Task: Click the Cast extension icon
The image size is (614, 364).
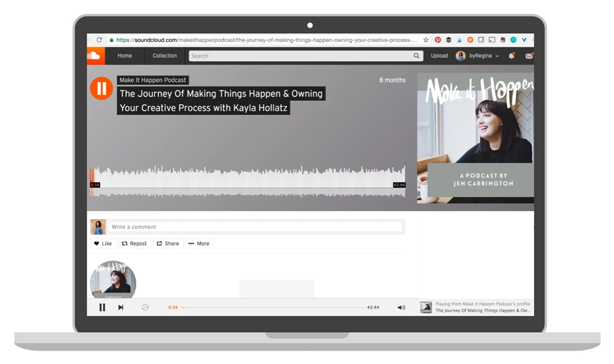Action: click(x=492, y=40)
